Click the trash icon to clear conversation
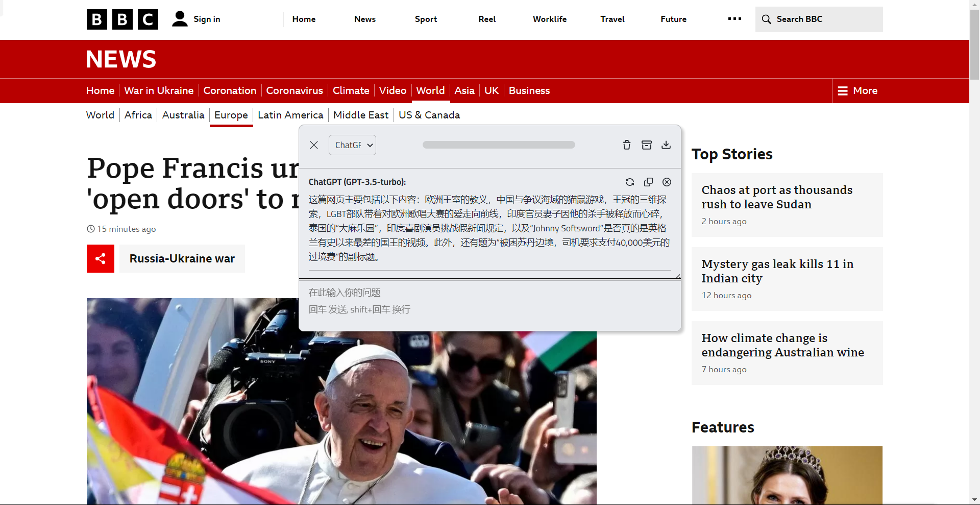Viewport: 980px width, 505px height. (x=627, y=145)
